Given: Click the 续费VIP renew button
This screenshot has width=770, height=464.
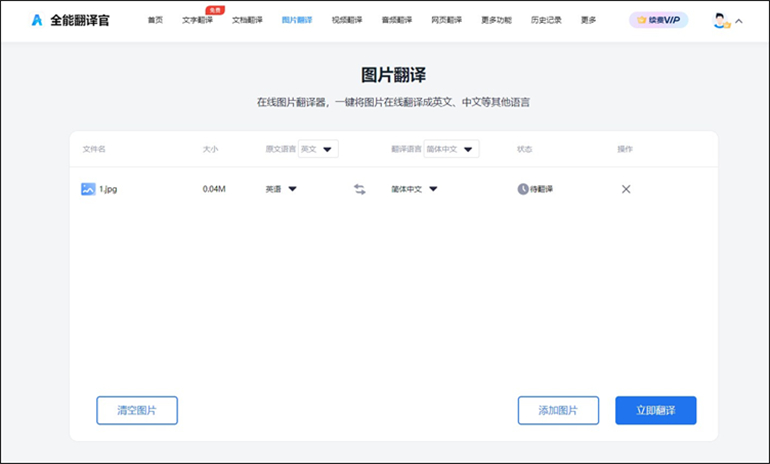Looking at the screenshot, I should [x=659, y=20].
